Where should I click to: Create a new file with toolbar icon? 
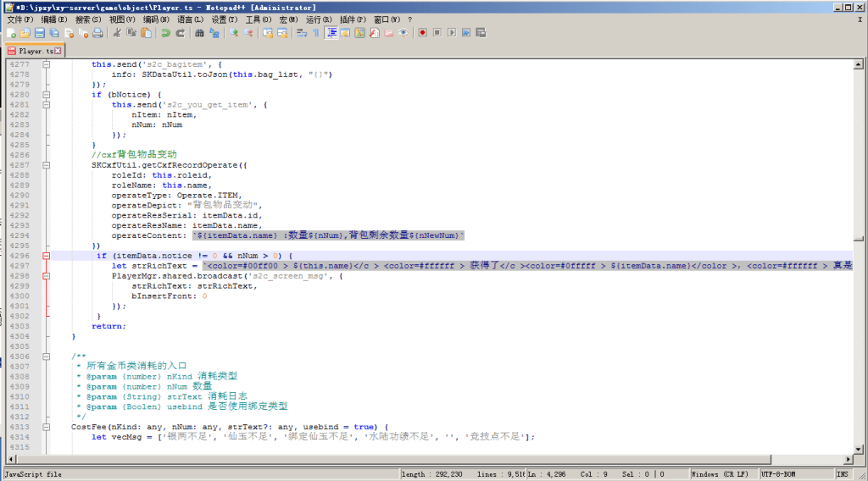pos(11,33)
